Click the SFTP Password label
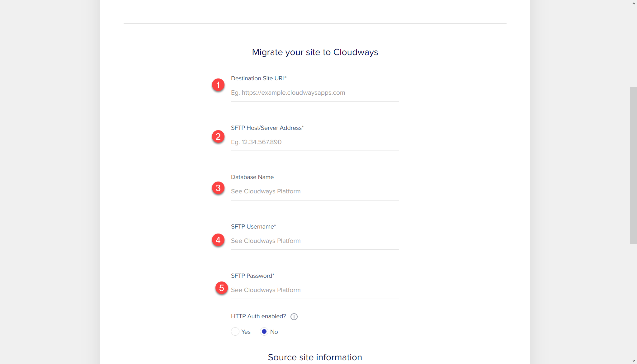The width and height of the screenshot is (637, 364). [x=252, y=276]
